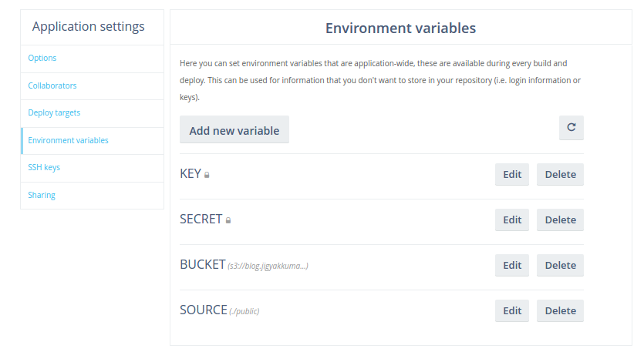
Task: Delete the KEY variable
Action: click(560, 174)
